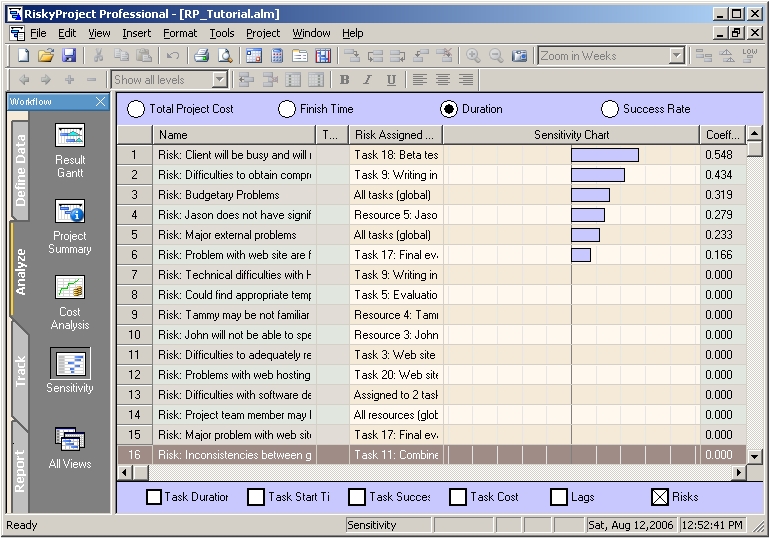The height and width of the screenshot is (538, 770).
Task: Check Task Start Time checkbox
Action: pos(256,497)
